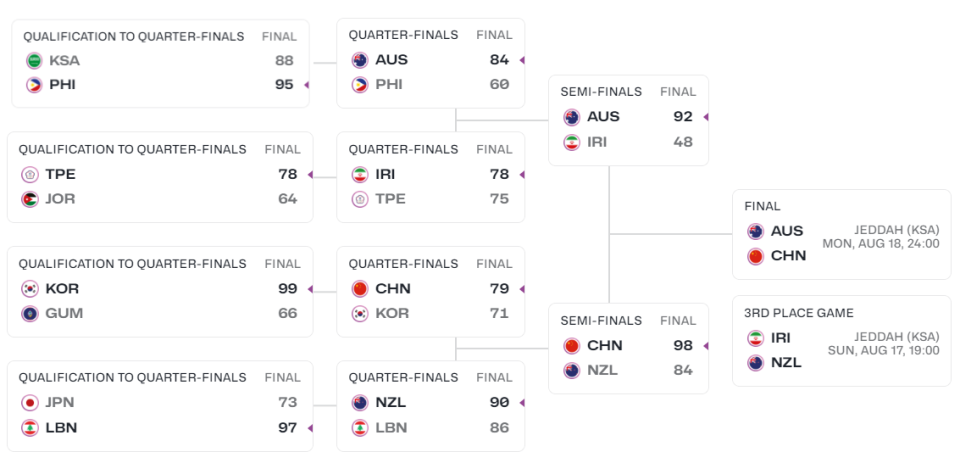
Task: Select the SEMI-FINALS heading above AUS–IRI
Action: point(600,92)
